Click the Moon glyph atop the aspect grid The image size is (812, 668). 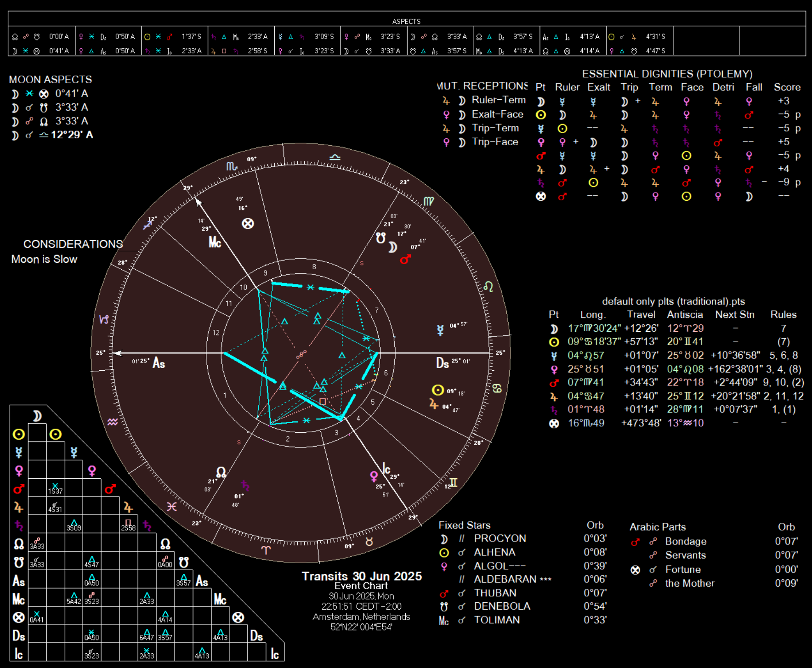coord(37,416)
